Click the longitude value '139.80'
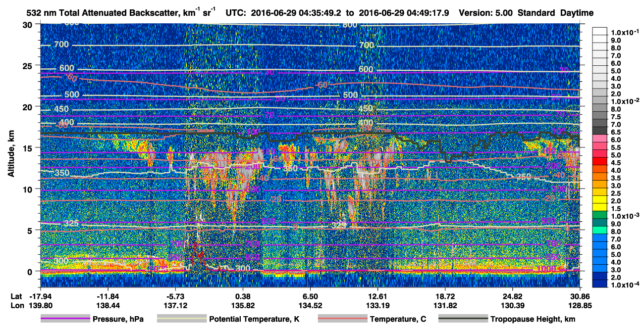This screenshot has width=644, height=330. click(40, 306)
